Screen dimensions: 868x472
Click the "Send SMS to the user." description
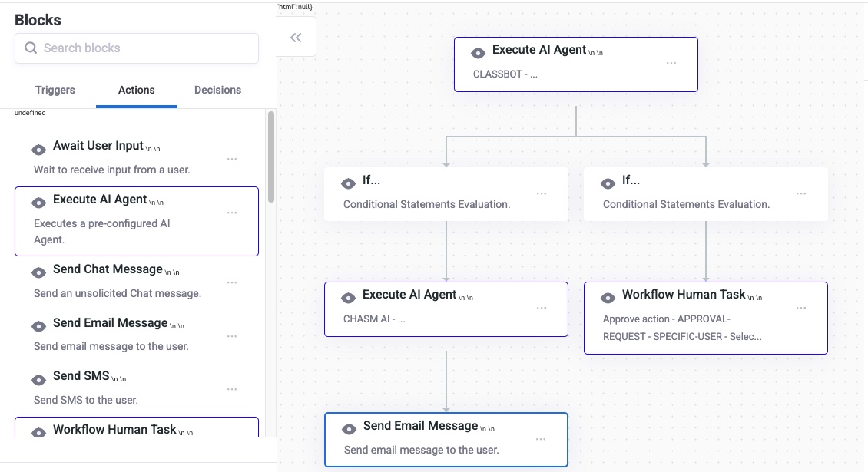(86, 400)
